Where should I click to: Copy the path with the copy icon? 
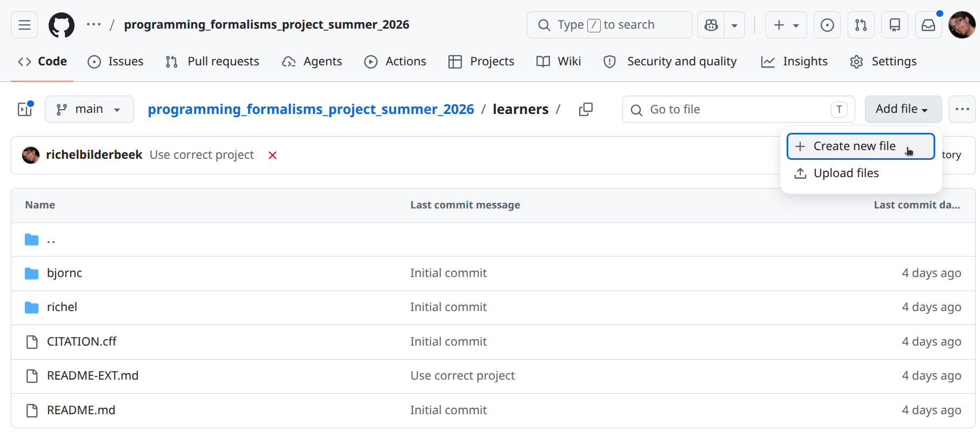(x=586, y=110)
